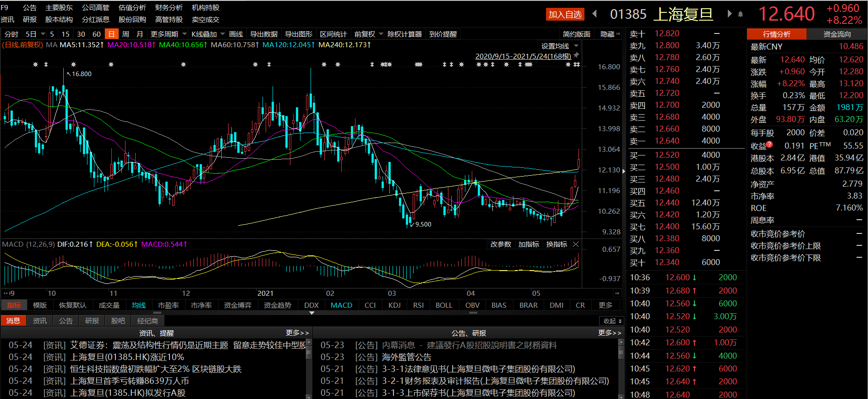The height and width of the screenshot is (399, 868).
Task: Click the 加入自选 button
Action: (565, 15)
